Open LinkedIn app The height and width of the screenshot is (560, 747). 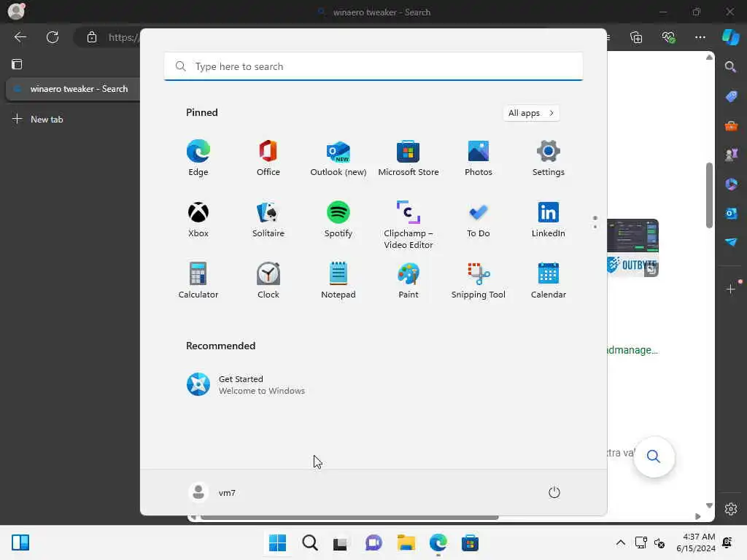point(549,219)
